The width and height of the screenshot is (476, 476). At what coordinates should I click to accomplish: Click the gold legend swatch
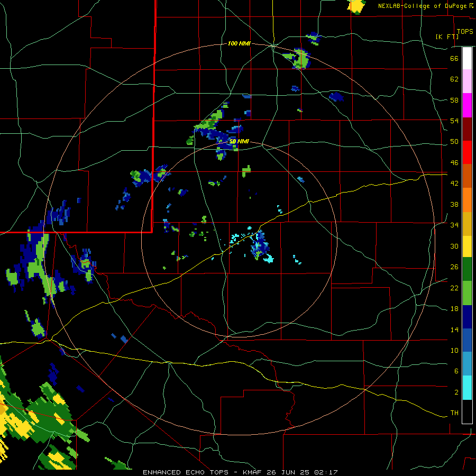coord(467,224)
